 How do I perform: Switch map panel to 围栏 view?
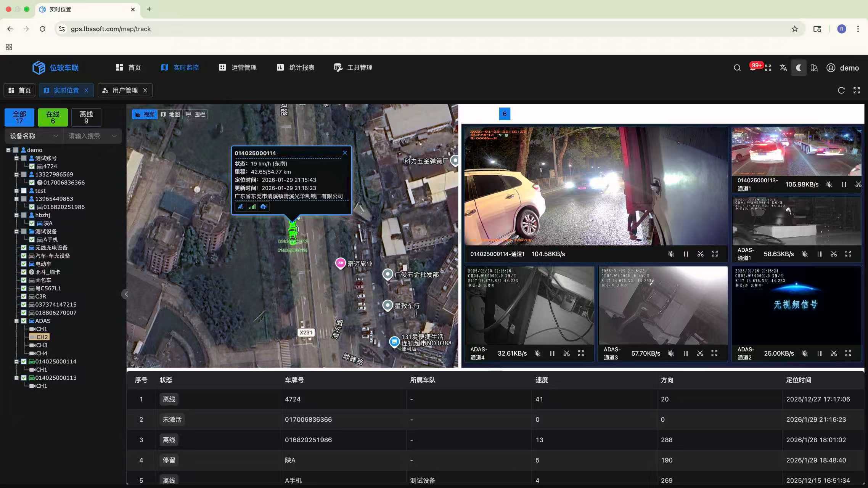coord(196,114)
